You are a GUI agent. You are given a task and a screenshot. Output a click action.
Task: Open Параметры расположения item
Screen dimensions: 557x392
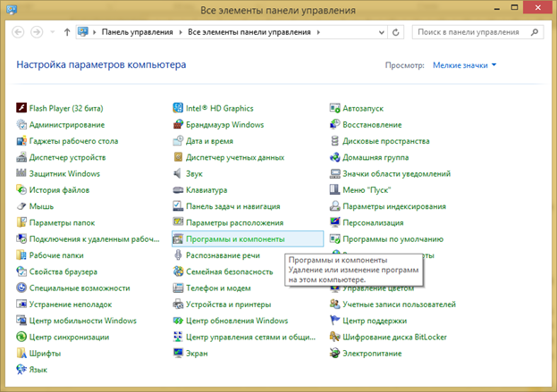coord(228,222)
